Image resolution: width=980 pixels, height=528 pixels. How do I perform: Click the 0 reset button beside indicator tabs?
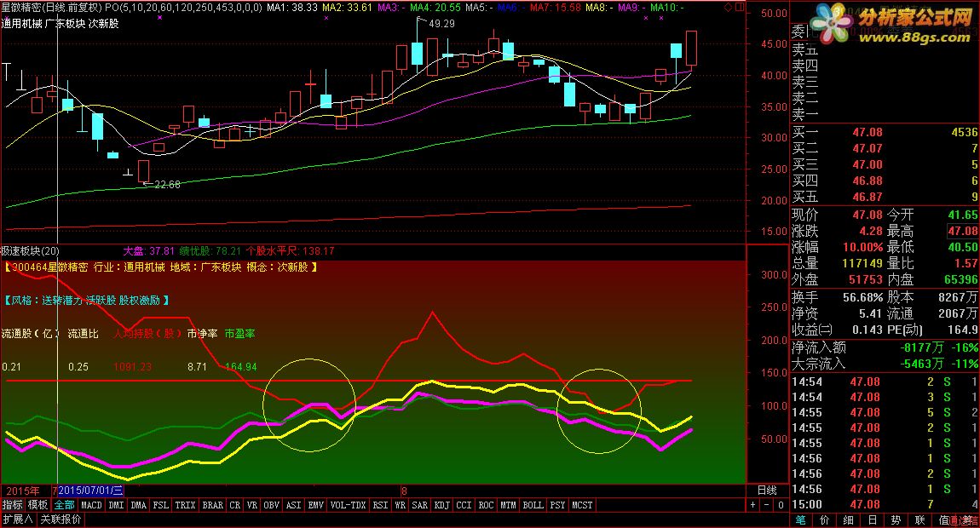point(781,505)
